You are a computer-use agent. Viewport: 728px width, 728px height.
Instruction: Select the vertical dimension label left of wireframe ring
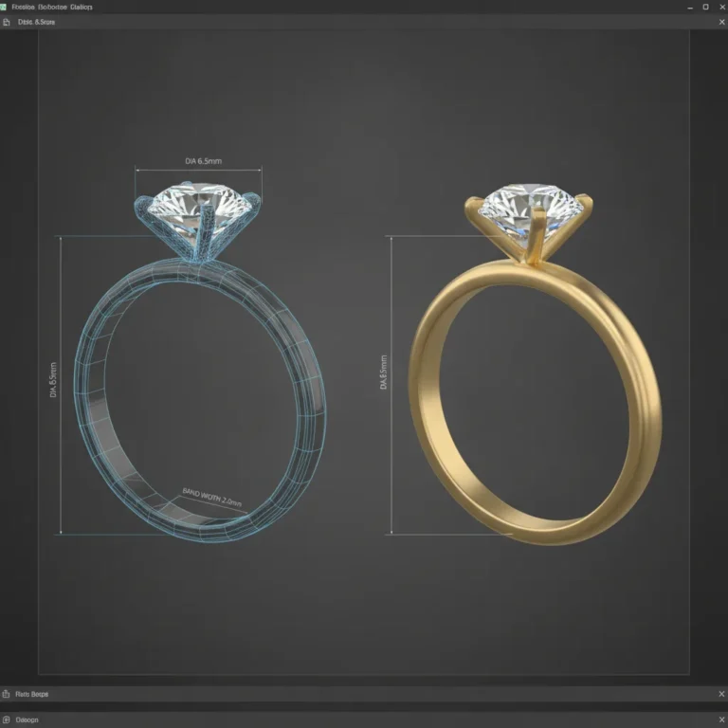pyautogui.click(x=53, y=380)
